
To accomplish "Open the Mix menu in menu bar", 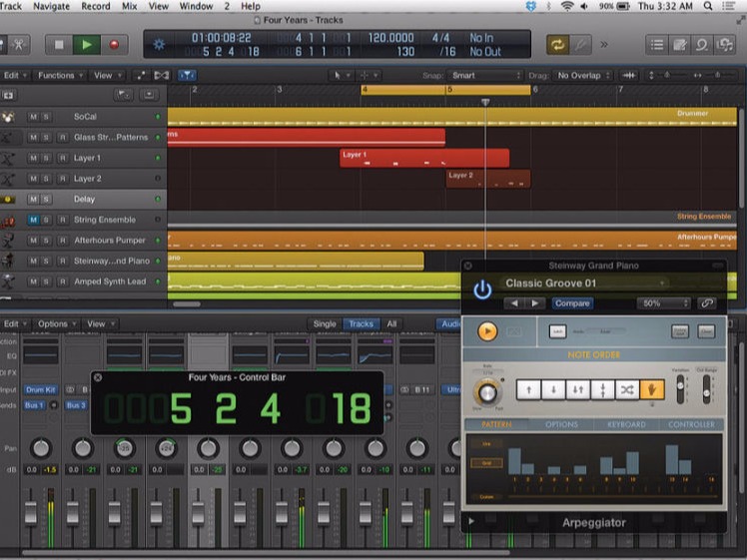I will [129, 6].
